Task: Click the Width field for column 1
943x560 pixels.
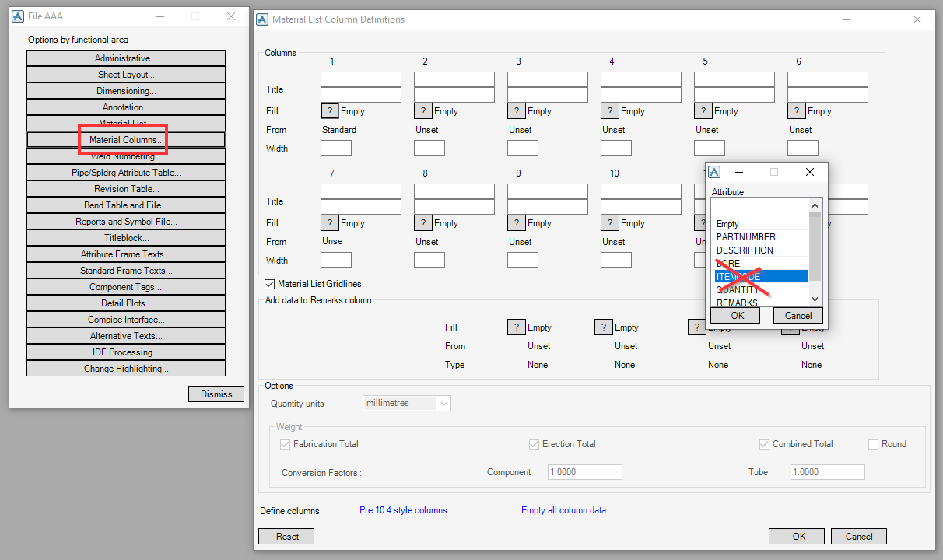Action: tap(336, 148)
